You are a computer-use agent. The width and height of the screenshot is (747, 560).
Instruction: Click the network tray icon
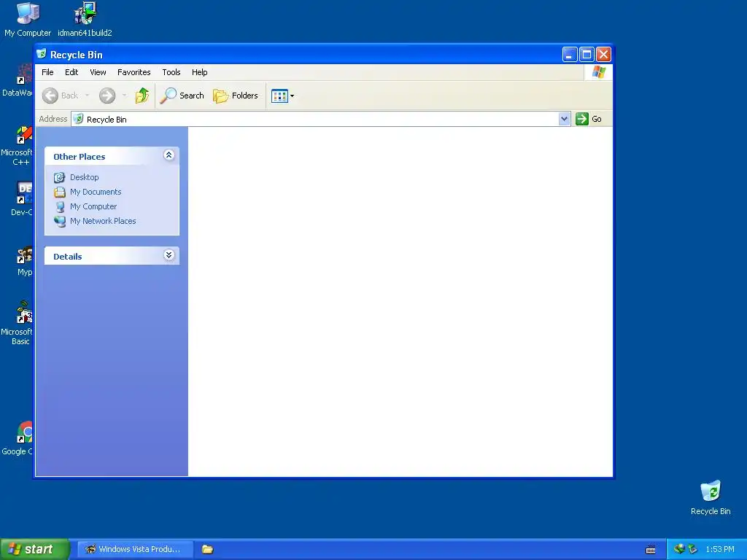tap(679, 549)
